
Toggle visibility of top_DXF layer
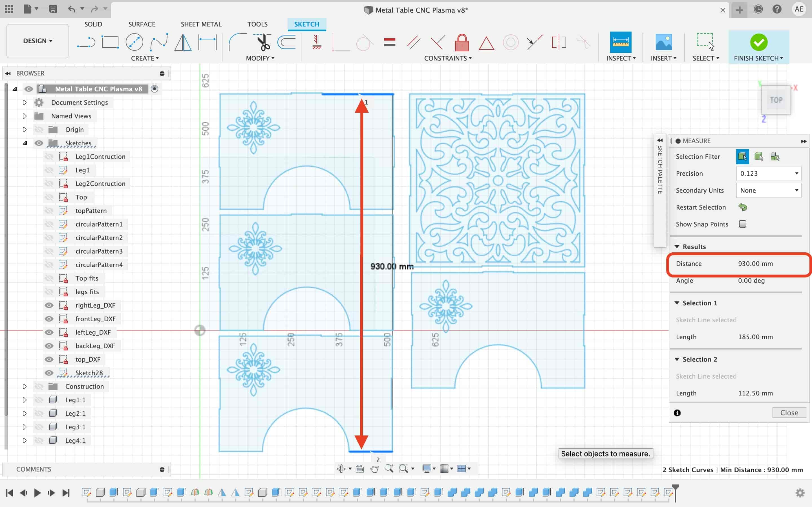point(50,359)
